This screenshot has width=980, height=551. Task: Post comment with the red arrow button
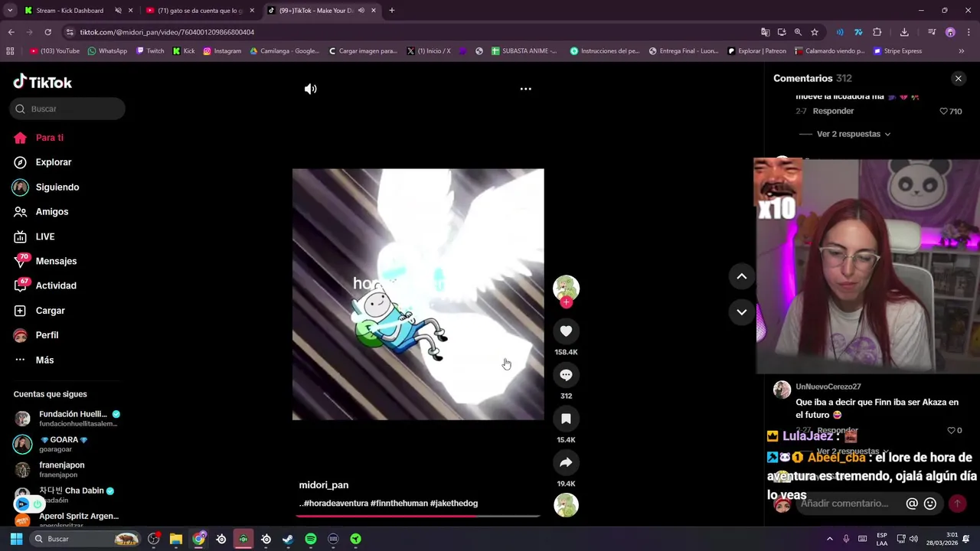(957, 504)
